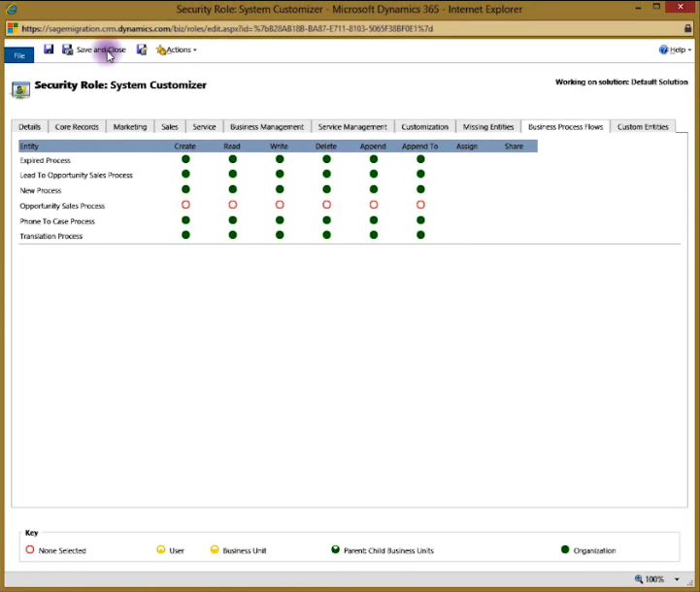Switch to the Business Management tab
The image size is (700, 592).
(267, 127)
